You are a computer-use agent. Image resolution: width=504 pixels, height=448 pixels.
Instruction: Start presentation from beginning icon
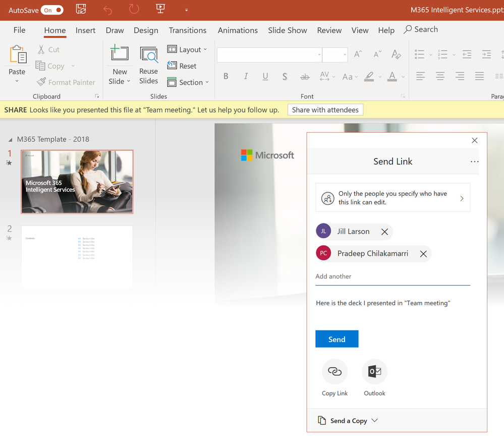click(x=160, y=9)
